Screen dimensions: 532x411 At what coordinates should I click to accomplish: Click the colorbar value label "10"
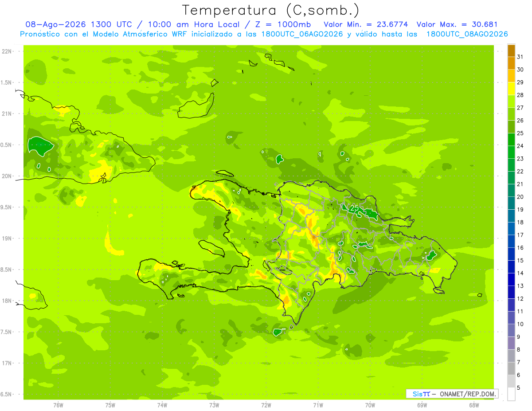pos(520,324)
